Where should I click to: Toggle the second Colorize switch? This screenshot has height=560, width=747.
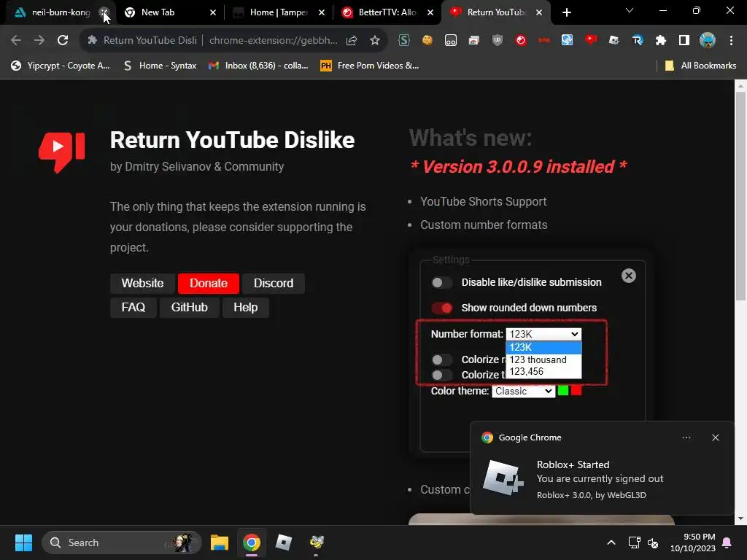pyautogui.click(x=441, y=375)
